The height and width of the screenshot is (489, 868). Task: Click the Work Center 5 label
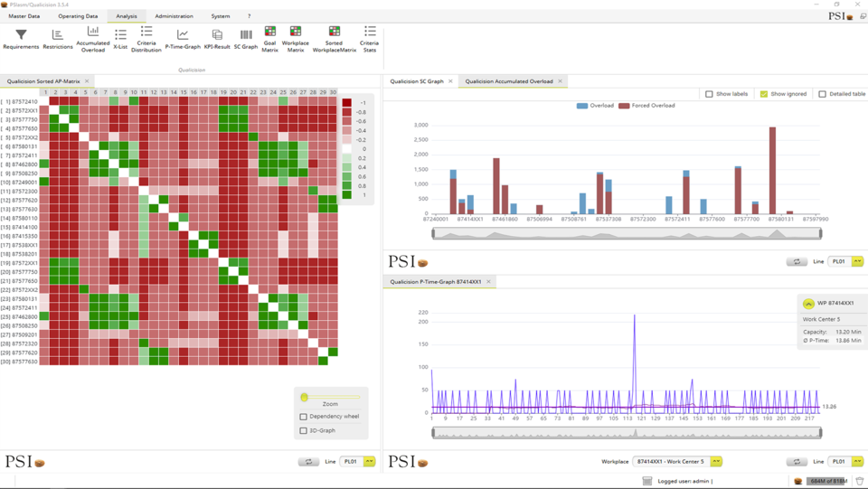coord(821,319)
